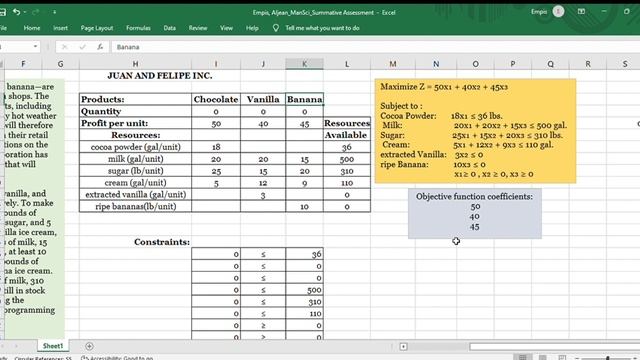Image resolution: width=640 pixels, height=360 pixels.
Task: Click the Save icon in title bar
Action: 2,12
